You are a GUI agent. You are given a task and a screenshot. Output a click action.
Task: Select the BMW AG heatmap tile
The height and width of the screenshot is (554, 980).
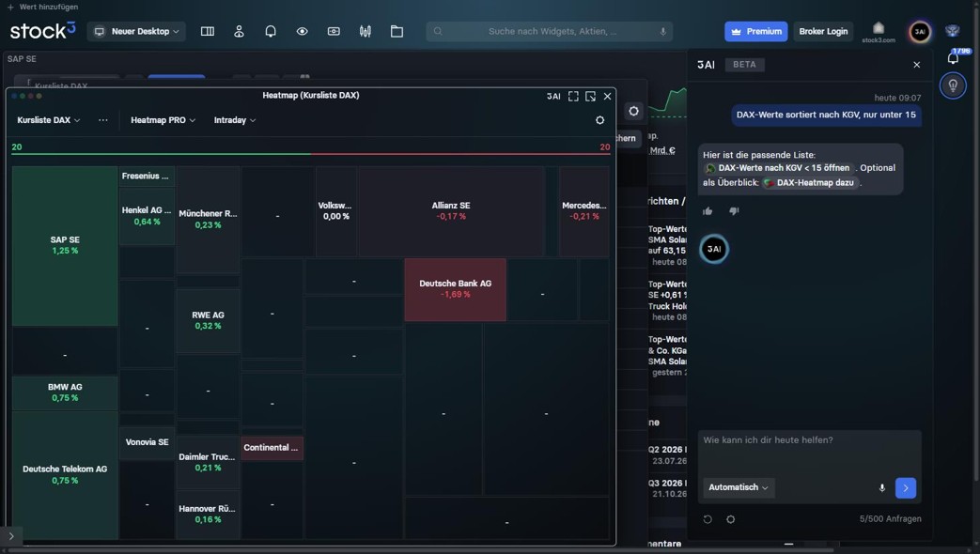click(x=65, y=392)
